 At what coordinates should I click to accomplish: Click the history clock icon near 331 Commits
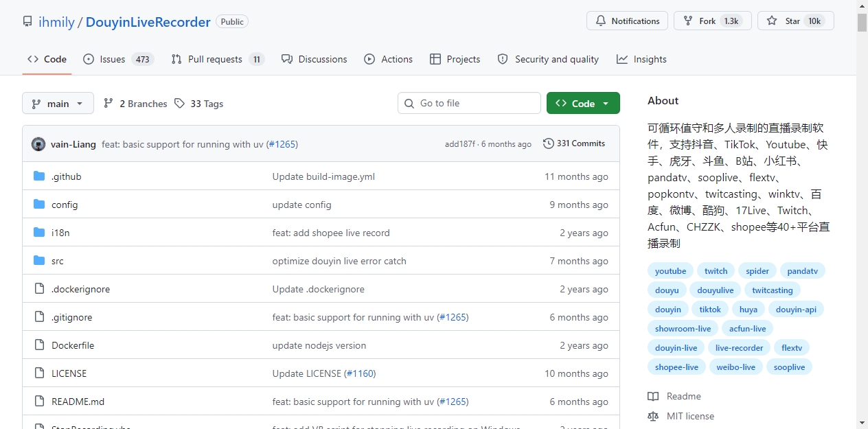[548, 143]
